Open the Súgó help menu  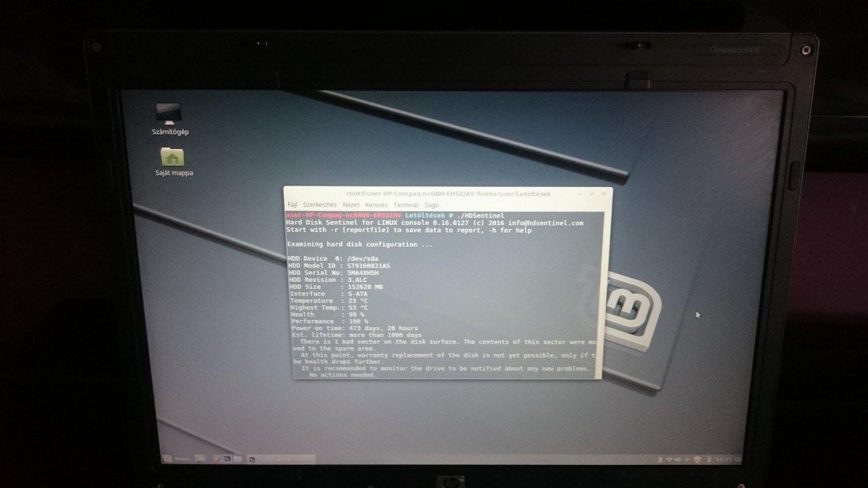pos(431,205)
